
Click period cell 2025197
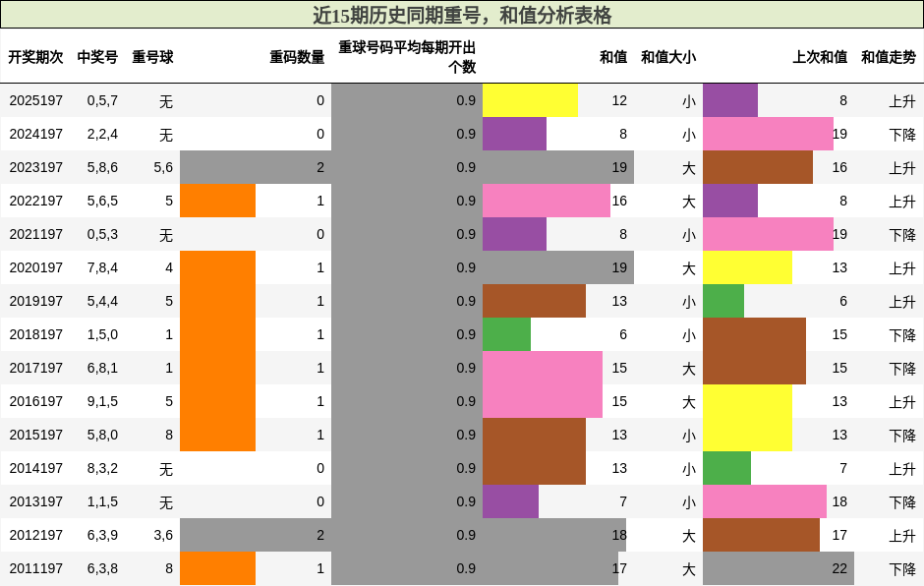coord(36,101)
